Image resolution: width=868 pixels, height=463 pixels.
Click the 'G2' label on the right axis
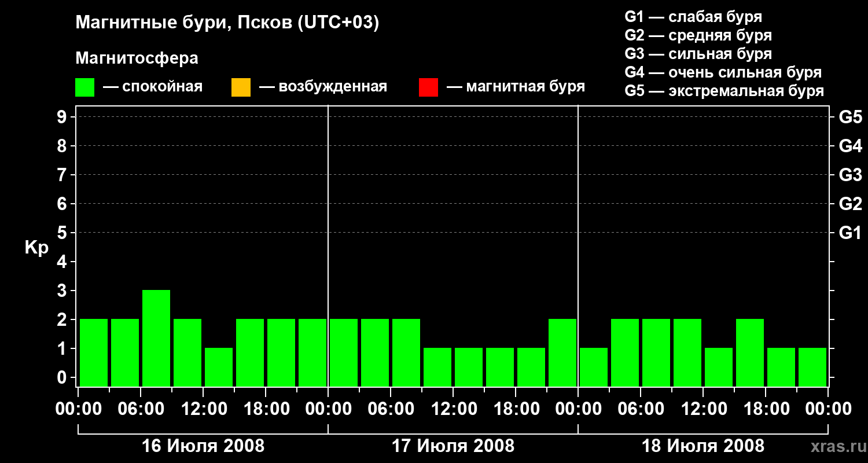click(x=850, y=204)
